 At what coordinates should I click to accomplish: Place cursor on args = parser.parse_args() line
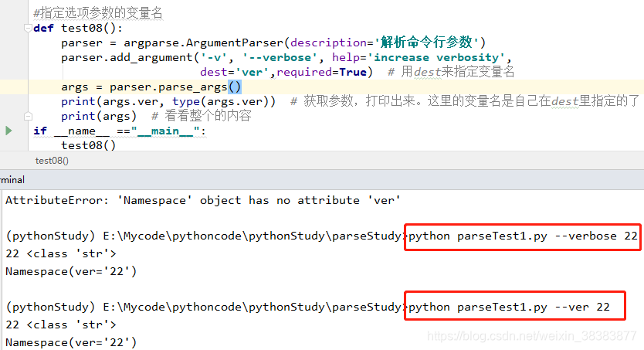click(151, 87)
